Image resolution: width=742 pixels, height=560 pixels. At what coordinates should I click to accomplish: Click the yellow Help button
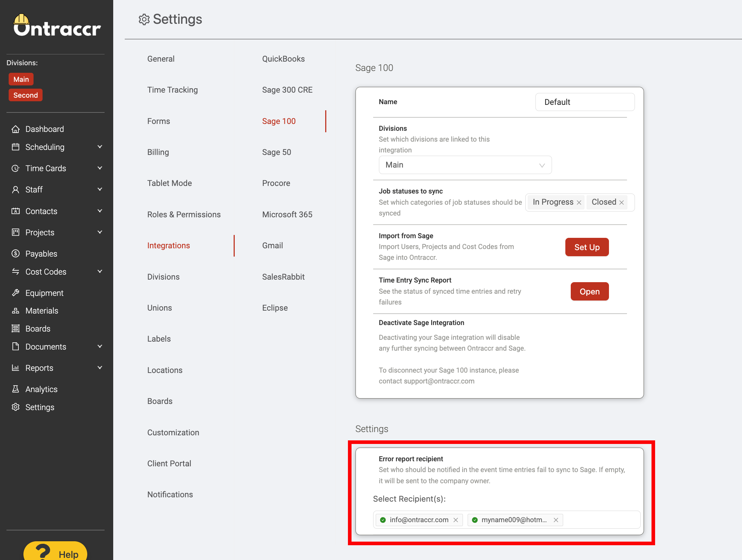tap(56, 551)
